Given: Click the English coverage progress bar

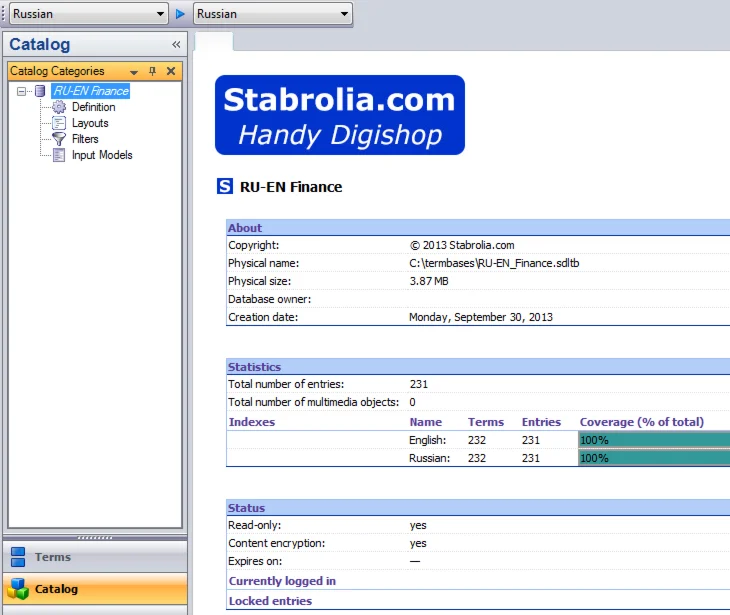Looking at the screenshot, I should pos(653,440).
